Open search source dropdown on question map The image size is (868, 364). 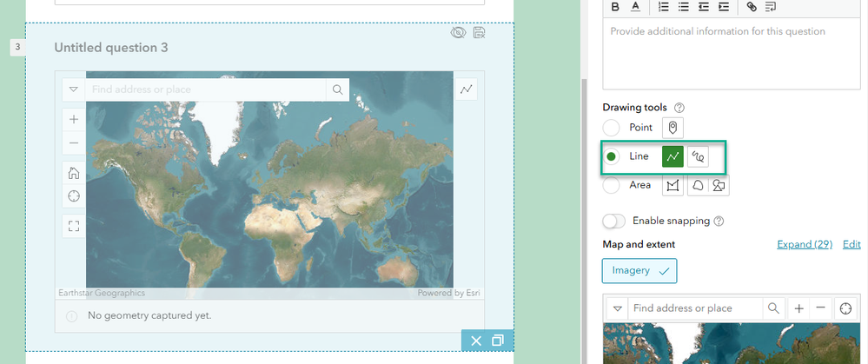74,89
